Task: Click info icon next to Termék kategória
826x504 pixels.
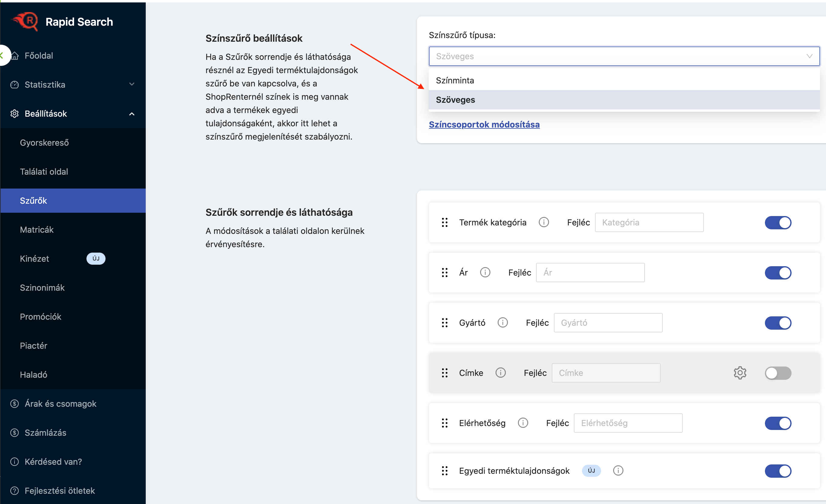Action: [x=543, y=222]
